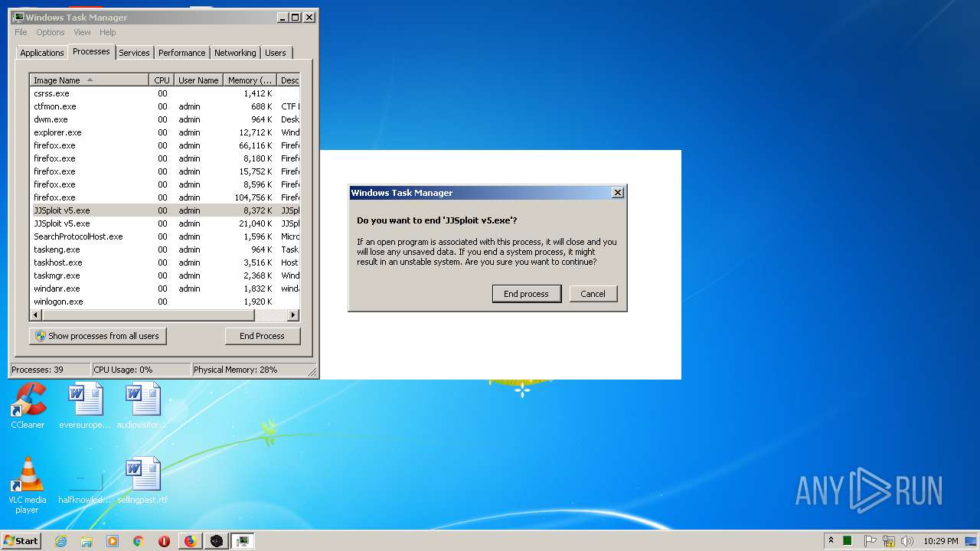This screenshot has width=980, height=551.
Task: Select highlighted JJSploit v5.exe with 8,372 K
Action: [165, 210]
